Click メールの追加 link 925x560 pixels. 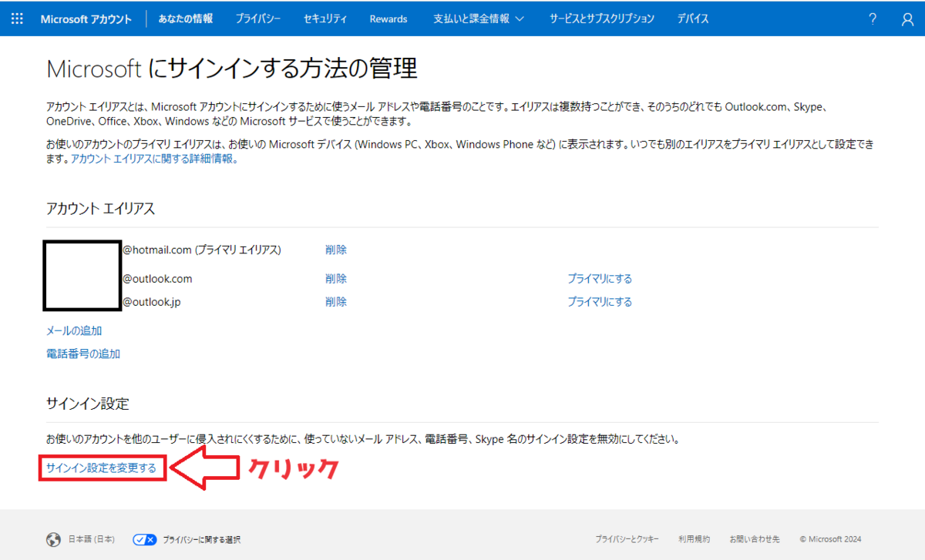point(74,330)
